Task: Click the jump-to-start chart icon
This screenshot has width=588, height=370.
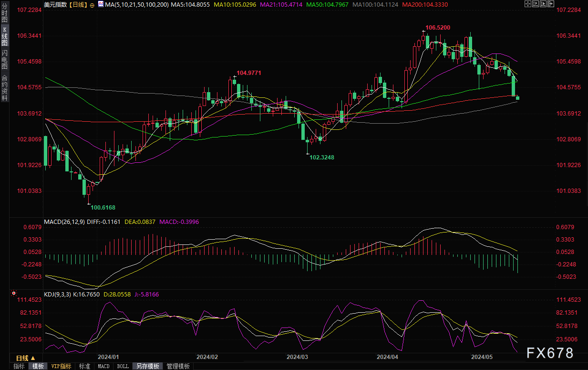Action: point(536,4)
